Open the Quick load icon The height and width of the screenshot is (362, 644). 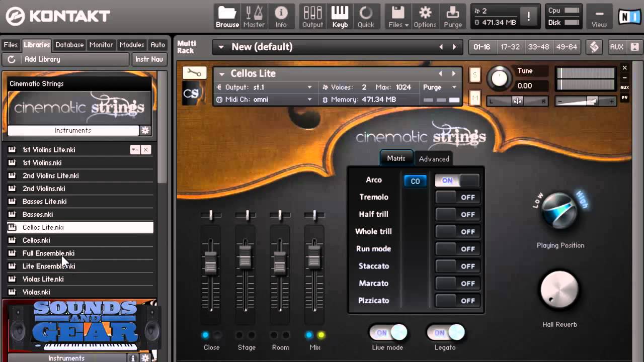[366, 17]
